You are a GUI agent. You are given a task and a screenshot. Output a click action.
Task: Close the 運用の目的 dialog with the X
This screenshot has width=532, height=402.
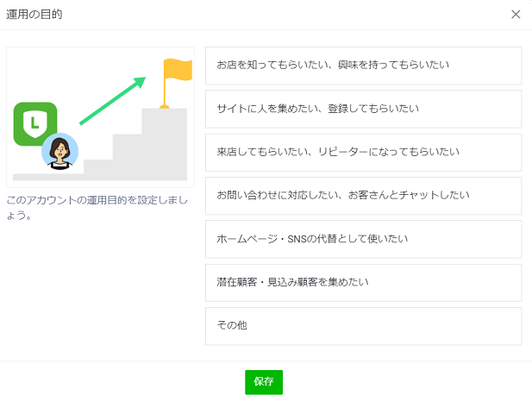516,15
